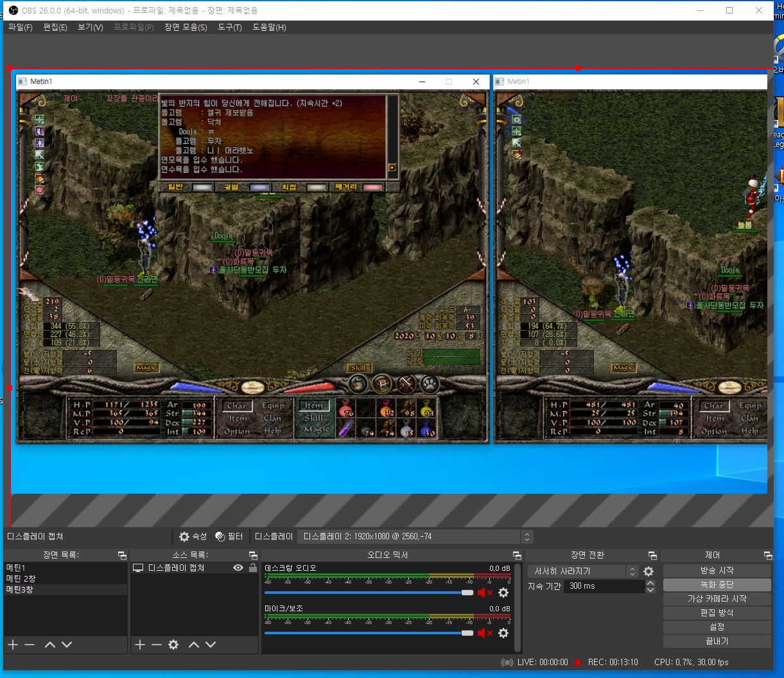Image resolution: width=784 pixels, height=678 pixels.
Task: Open 마이크/보조 settings gear
Action: (x=503, y=633)
